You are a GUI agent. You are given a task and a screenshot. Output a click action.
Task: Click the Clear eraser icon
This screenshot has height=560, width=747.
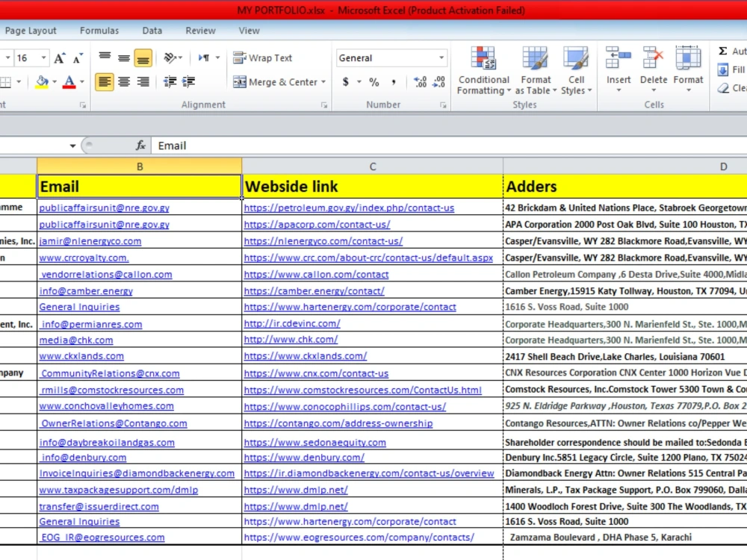pyautogui.click(x=723, y=88)
